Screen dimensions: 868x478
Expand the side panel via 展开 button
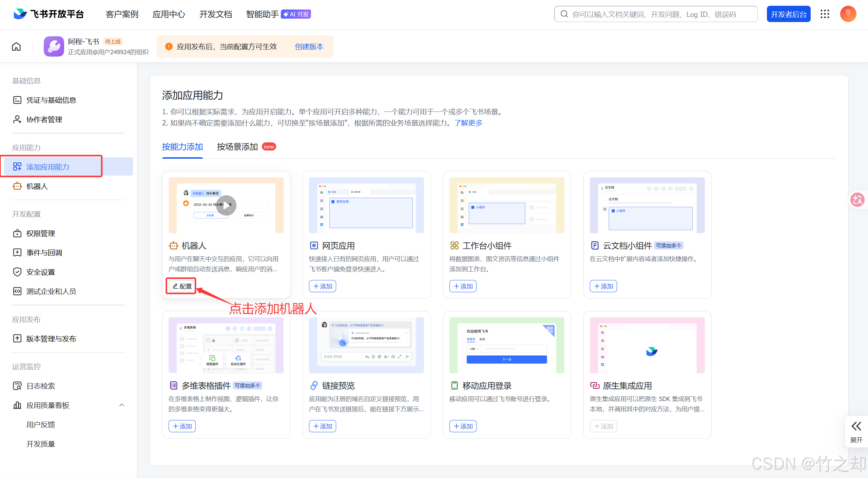click(x=856, y=431)
